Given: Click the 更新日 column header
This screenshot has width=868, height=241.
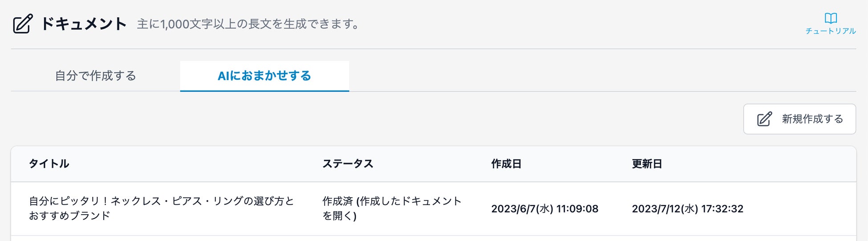Looking at the screenshot, I should (647, 164).
